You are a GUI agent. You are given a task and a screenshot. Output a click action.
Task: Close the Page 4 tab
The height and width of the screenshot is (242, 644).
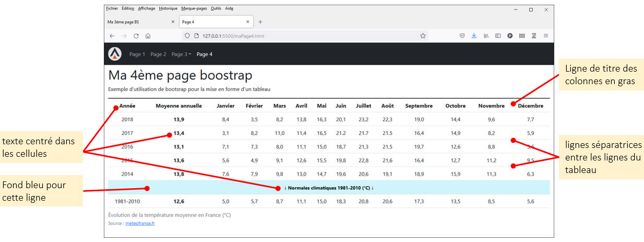247,22
